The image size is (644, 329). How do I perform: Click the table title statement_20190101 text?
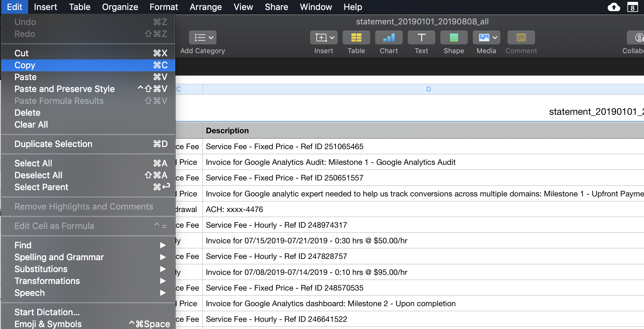tap(596, 112)
